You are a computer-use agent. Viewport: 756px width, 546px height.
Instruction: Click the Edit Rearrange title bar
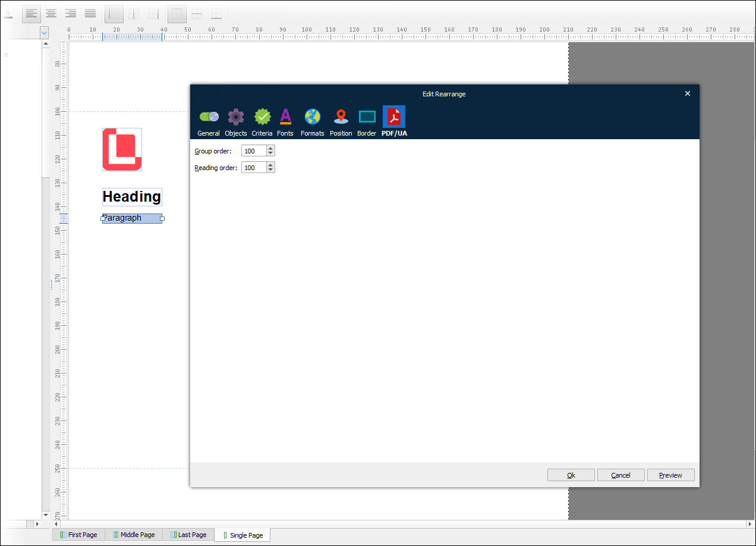[x=444, y=94]
